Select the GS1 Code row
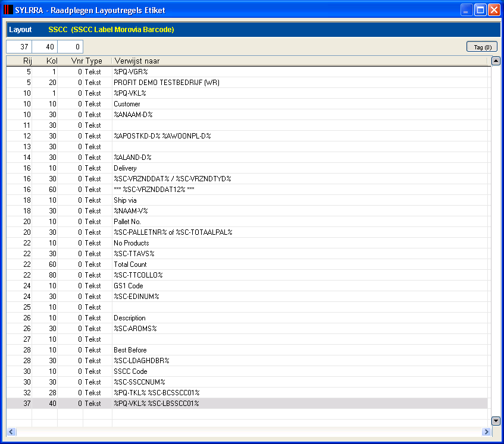Screen dimensions: 504x444 (x=247, y=286)
